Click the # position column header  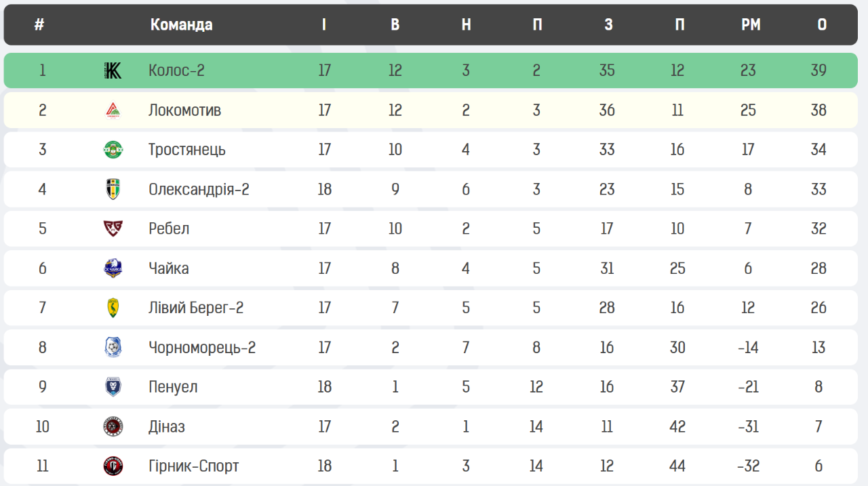(39, 25)
